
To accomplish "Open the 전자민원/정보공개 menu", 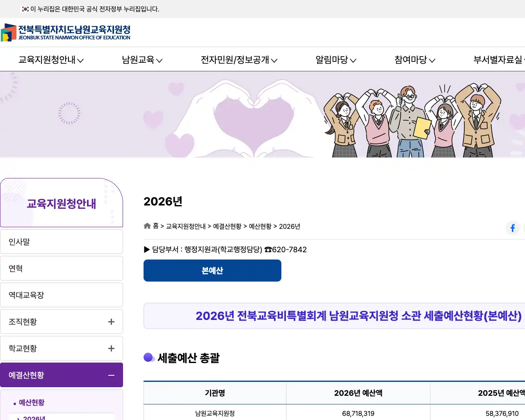I will click(239, 60).
